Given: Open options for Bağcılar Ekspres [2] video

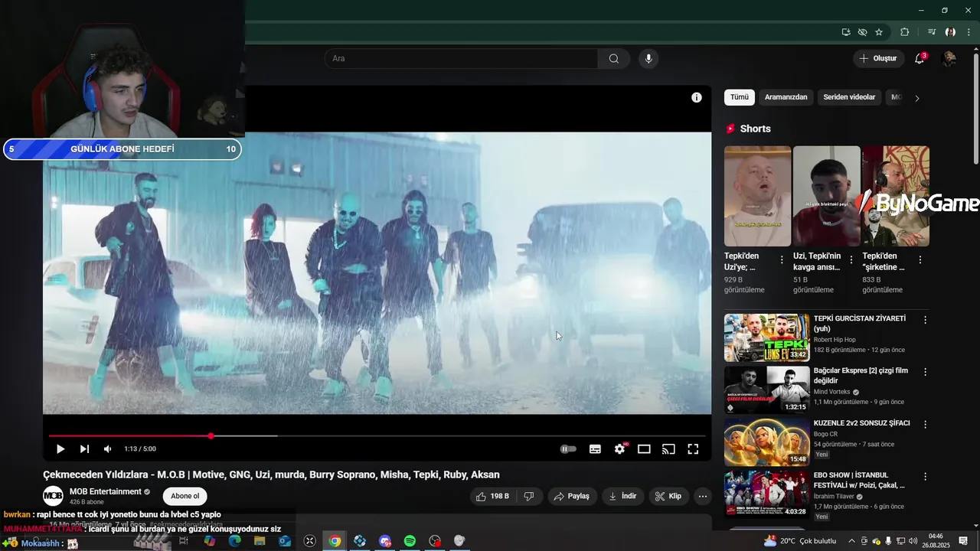Looking at the screenshot, I should pyautogui.click(x=925, y=372).
